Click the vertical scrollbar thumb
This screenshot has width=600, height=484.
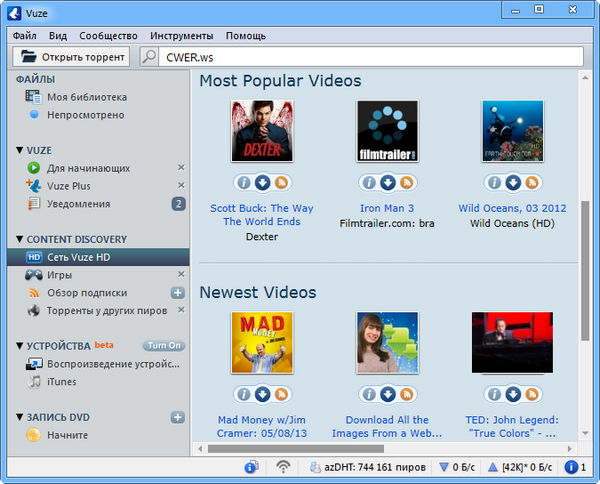point(585,270)
